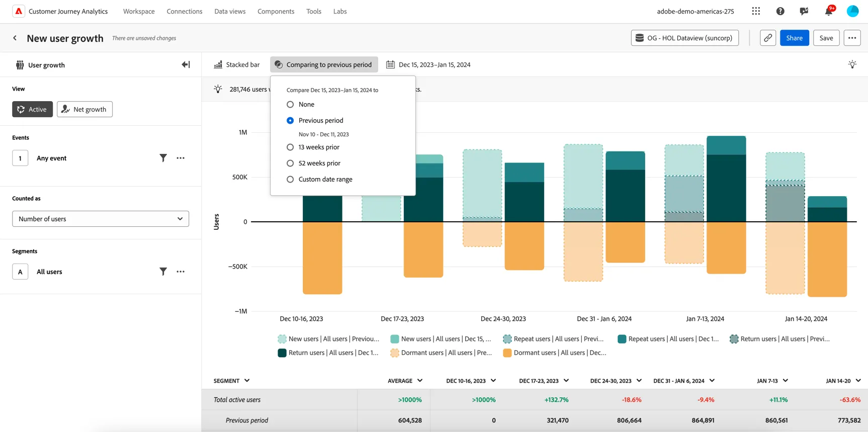Open the user profile avatar
Viewport: 868px width, 432px height.
pos(852,11)
